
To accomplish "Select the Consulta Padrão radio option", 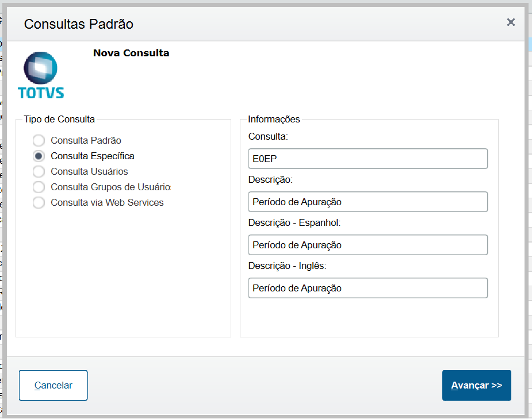I will coord(39,140).
